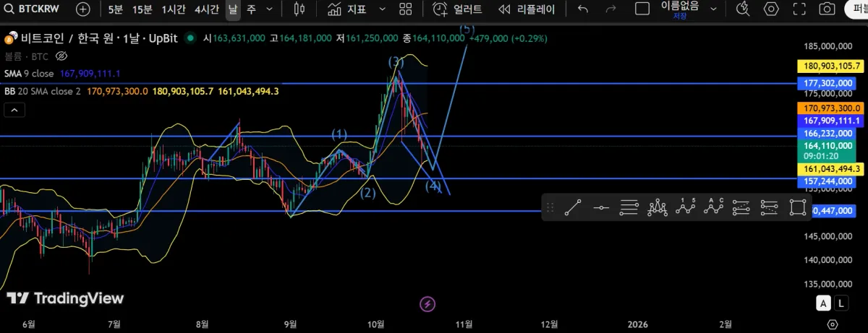Screen dimensions: 868x333
Task: Enter fullscreen mode
Action: 799,9
